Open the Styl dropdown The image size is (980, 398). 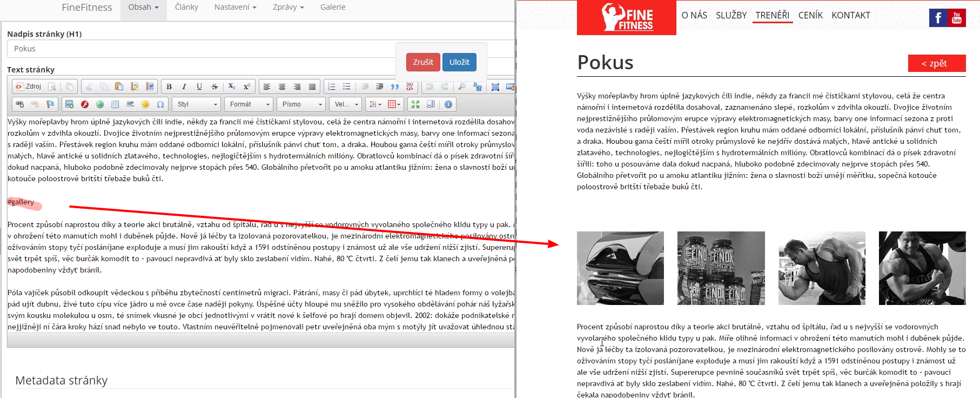tap(197, 104)
